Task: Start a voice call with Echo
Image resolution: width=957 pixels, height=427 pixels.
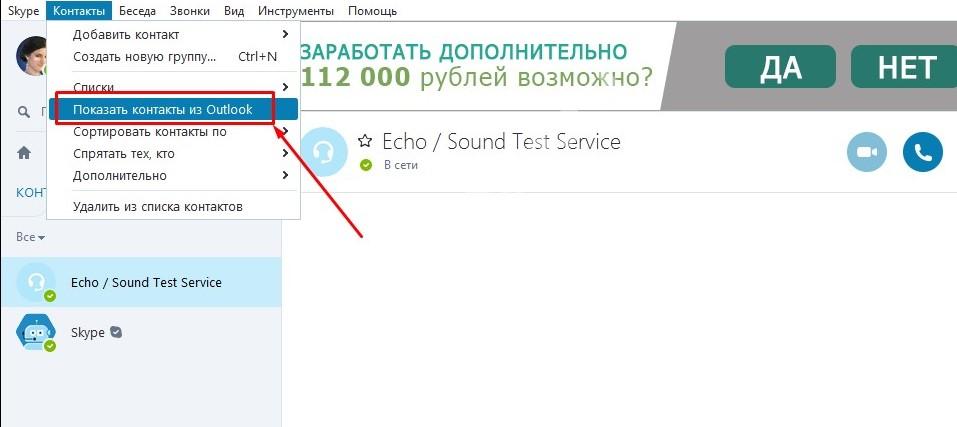Action: 923,152
